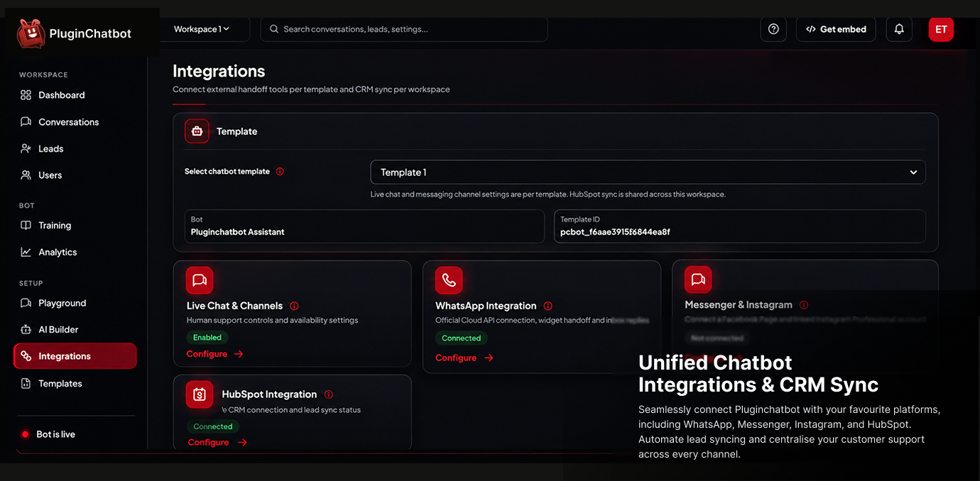Click the Integrations page heading
The height and width of the screenshot is (481, 980).
[x=219, y=71]
